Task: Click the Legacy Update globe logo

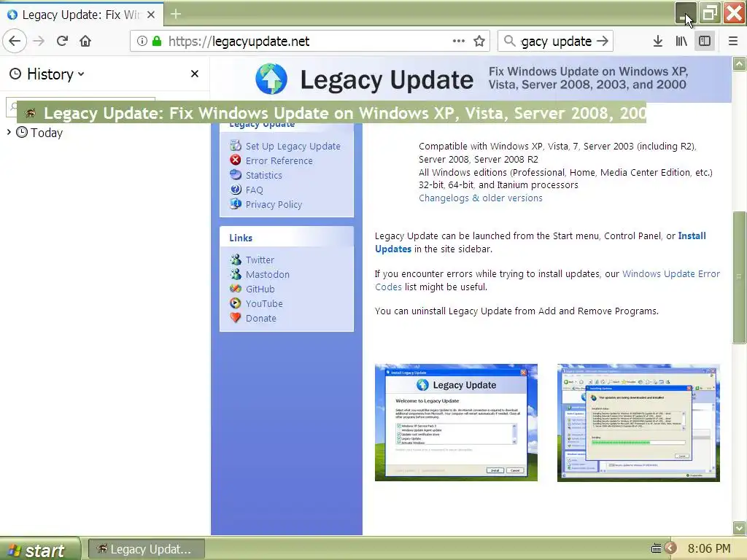Action: click(271, 79)
